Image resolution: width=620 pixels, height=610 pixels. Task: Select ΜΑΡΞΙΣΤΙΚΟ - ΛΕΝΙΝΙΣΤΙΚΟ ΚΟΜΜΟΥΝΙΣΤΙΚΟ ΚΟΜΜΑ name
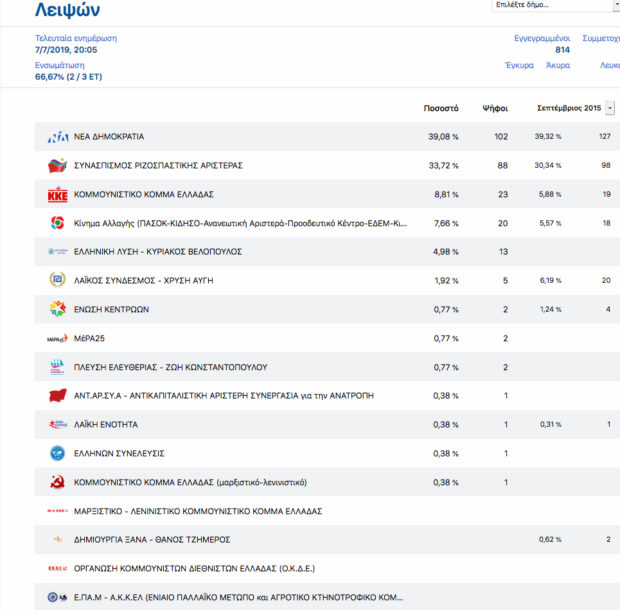pos(198,511)
